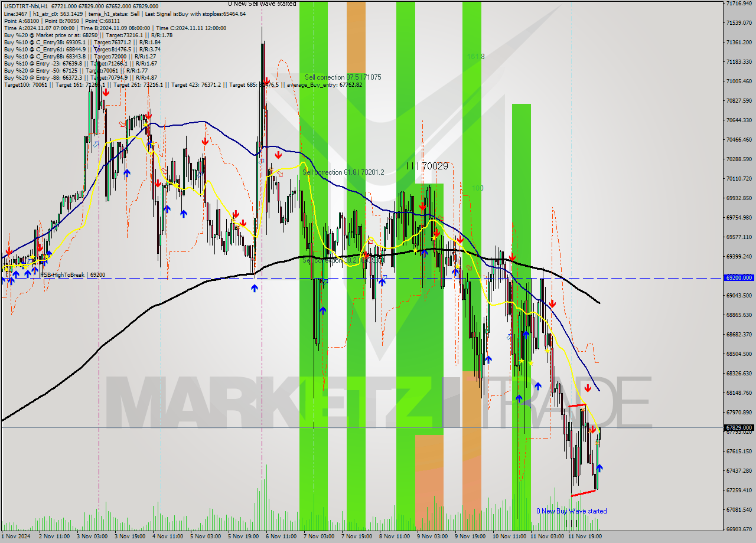The height and width of the screenshot is (543, 756).
Task: Click the 71539.070 price axis value
Action: tap(739, 23)
